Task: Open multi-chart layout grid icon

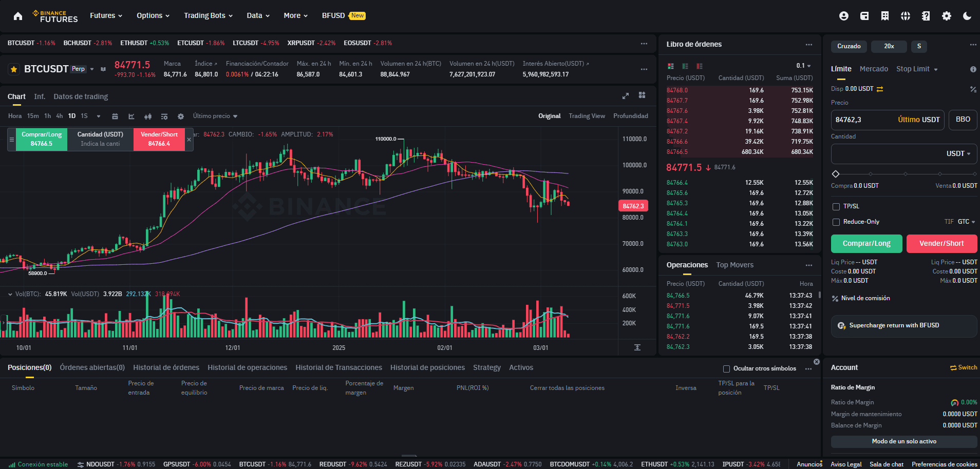Action: pyautogui.click(x=642, y=95)
